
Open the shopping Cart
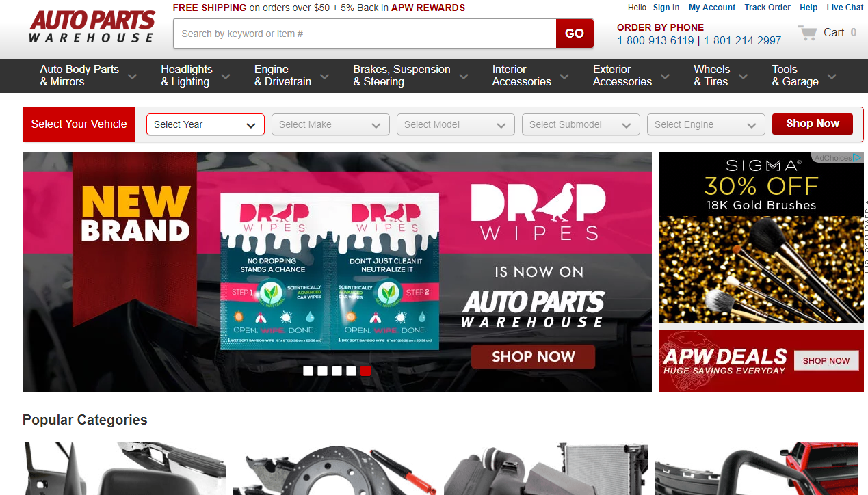tap(828, 31)
